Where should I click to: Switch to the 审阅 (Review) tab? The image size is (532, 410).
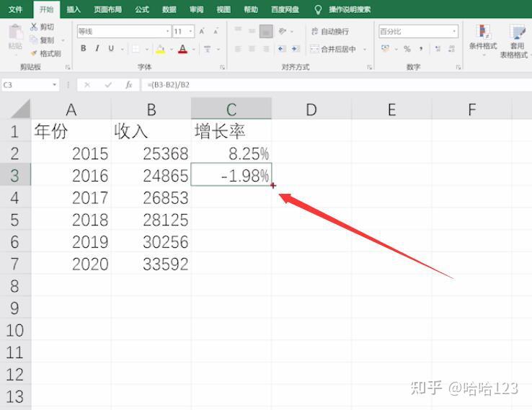pyautogui.click(x=197, y=9)
